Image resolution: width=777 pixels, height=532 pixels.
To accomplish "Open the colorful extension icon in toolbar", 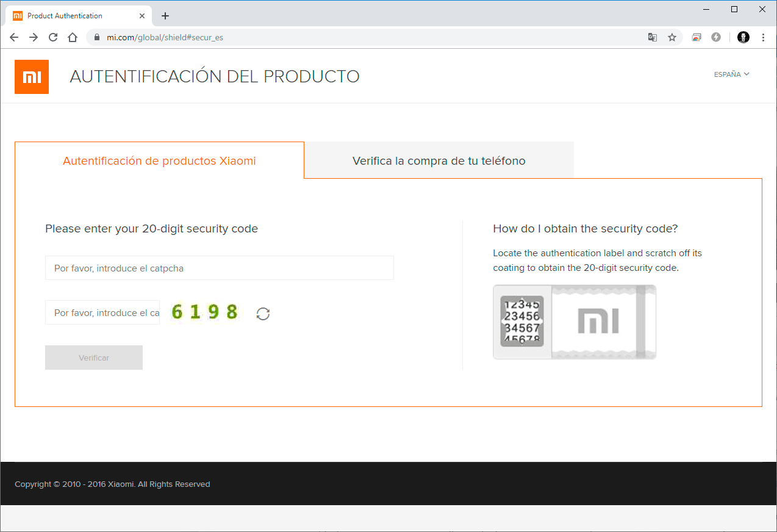I will click(696, 37).
